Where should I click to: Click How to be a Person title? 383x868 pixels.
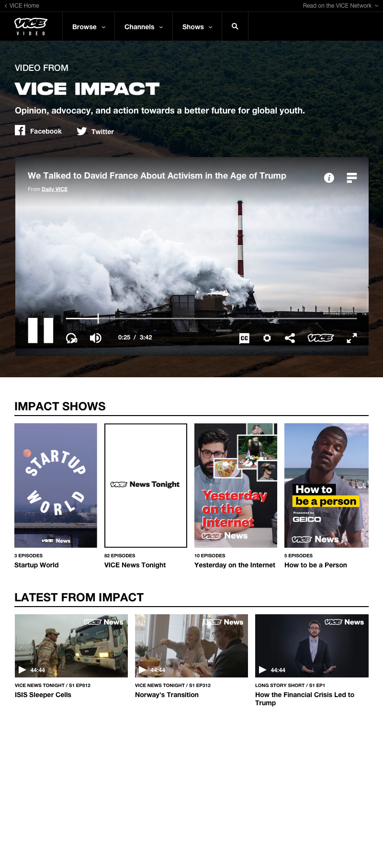pyautogui.click(x=315, y=565)
